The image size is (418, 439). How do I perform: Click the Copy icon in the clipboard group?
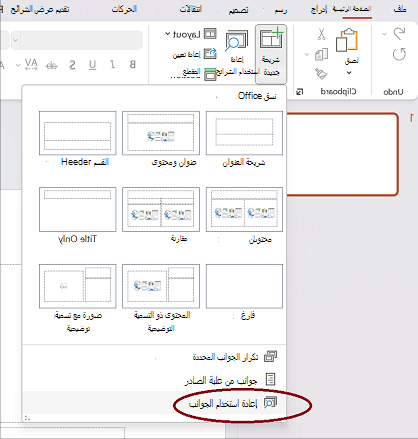[x=321, y=54]
